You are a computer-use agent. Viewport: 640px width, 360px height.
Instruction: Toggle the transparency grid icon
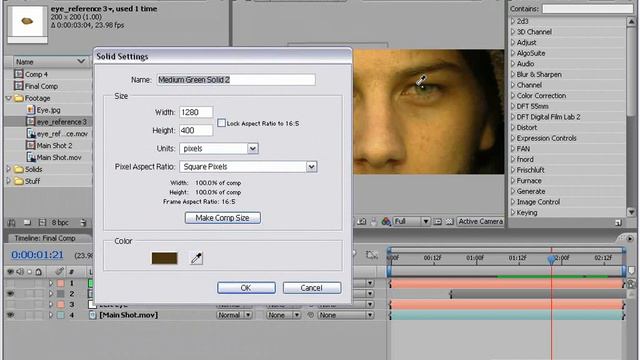(x=449, y=222)
